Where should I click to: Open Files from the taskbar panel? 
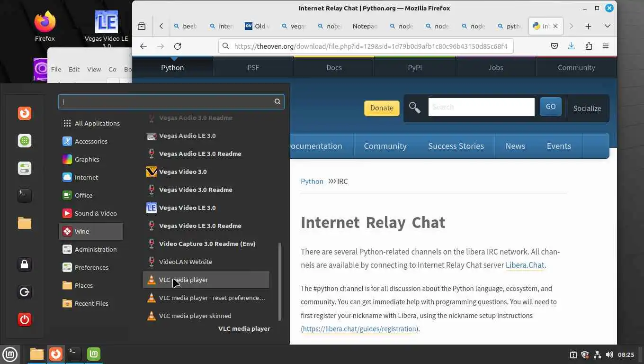[36, 354]
